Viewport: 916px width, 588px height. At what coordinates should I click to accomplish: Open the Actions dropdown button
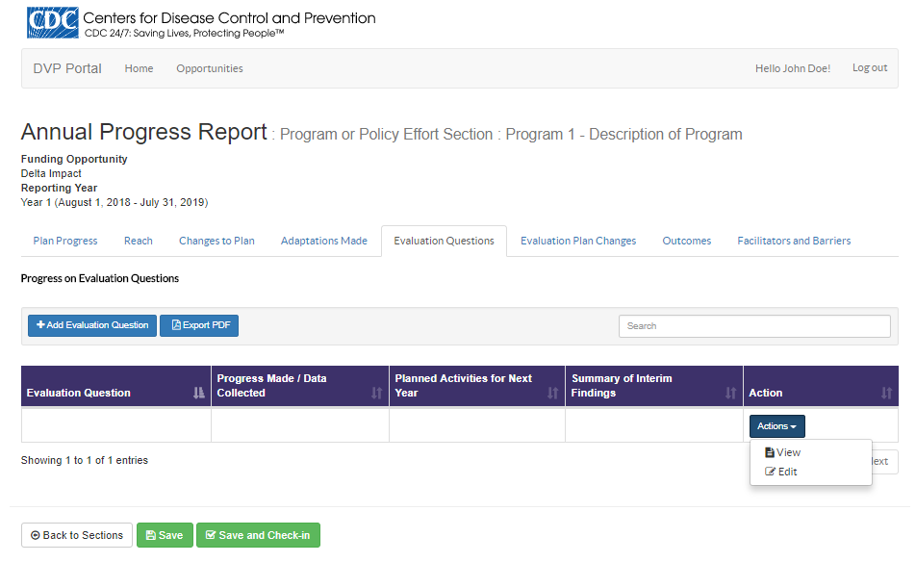tap(776, 426)
